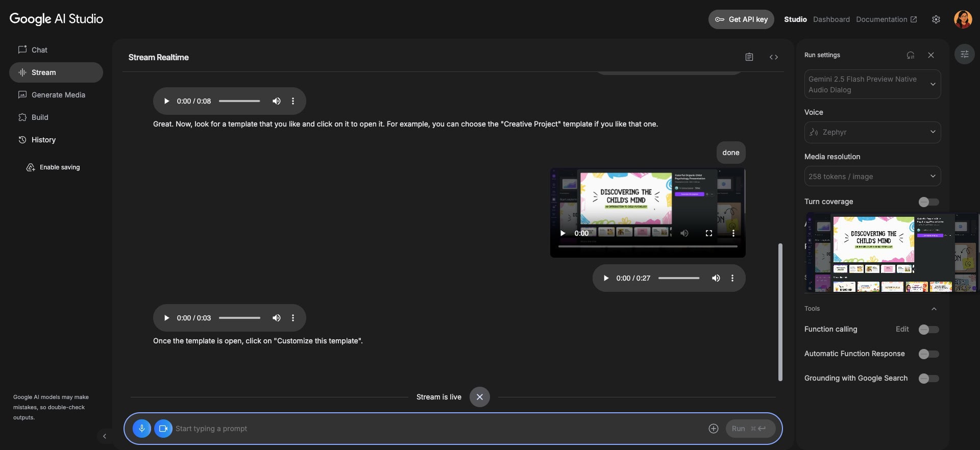980x450 pixels.
Task: Click the add attachment plus icon
Action: point(713,429)
